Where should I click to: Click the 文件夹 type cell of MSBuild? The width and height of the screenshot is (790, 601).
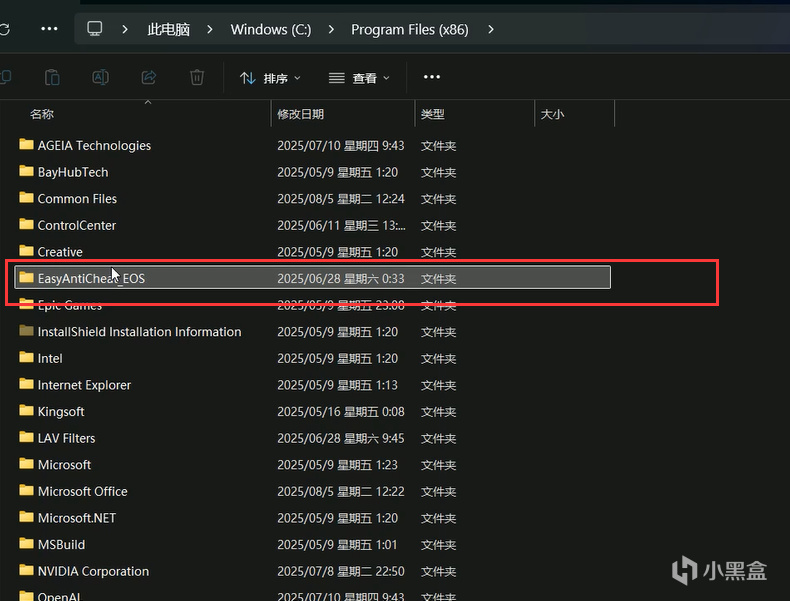pos(438,545)
